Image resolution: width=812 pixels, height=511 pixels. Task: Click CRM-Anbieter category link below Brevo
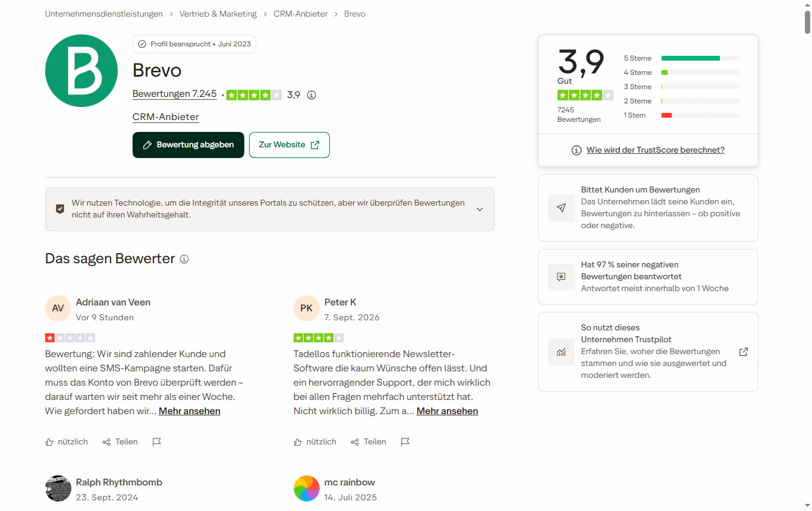pyautogui.click(x=166, y=117)
